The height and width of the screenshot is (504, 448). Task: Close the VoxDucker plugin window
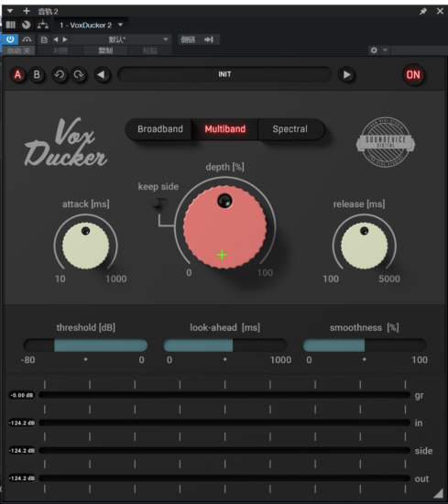(x=440, y=11)
